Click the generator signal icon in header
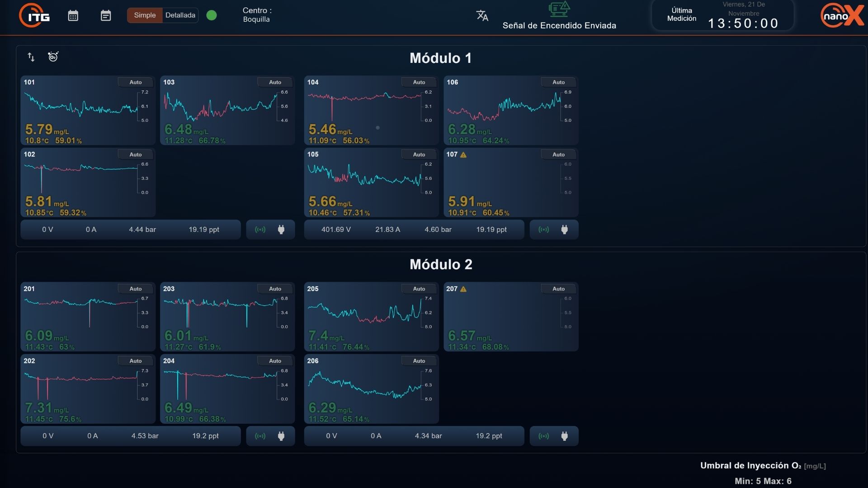Viewport: 868px width, 488px height. (x=559, y=9)
